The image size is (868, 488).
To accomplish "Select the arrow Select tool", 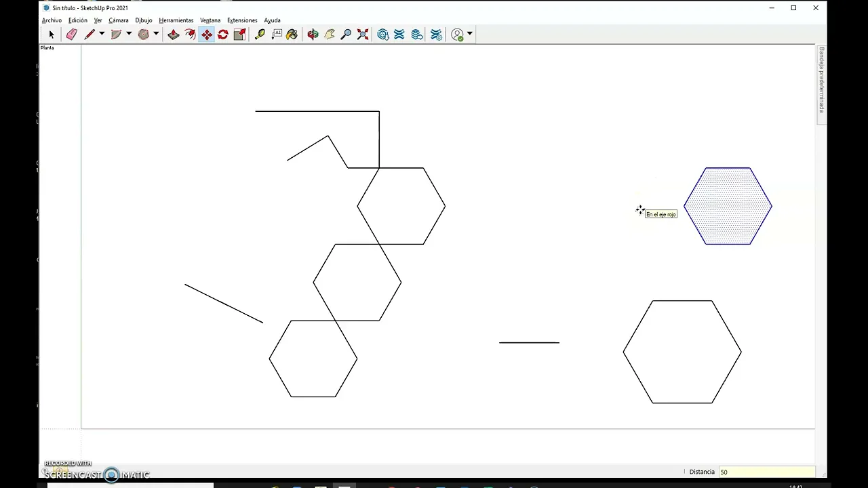I will coord(52,35).
